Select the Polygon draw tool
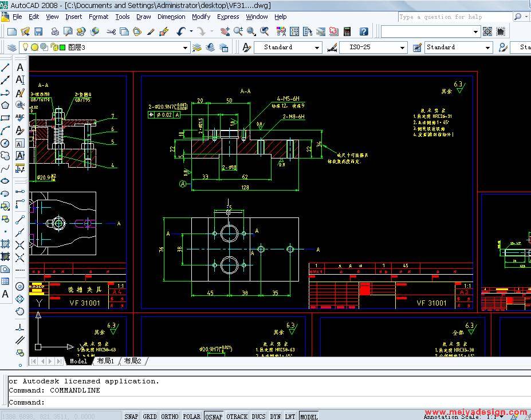This screenshot has height=420, width=531. coord(5,105)
